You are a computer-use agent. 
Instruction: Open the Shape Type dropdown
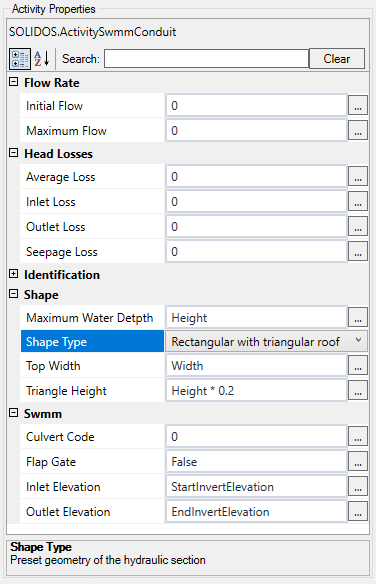coord(358,341)
